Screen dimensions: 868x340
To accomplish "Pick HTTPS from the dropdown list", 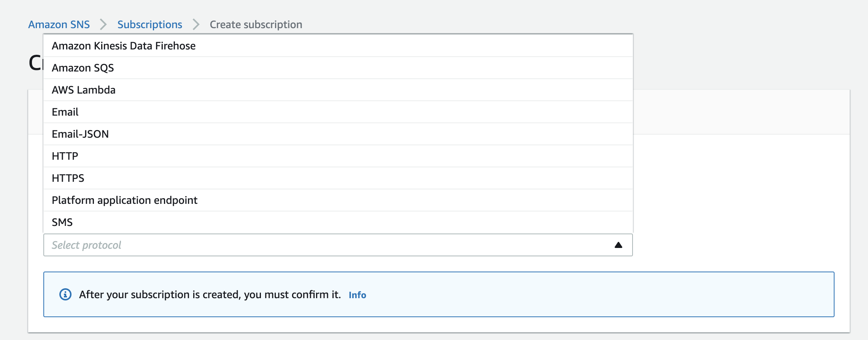I will (68, 178).
